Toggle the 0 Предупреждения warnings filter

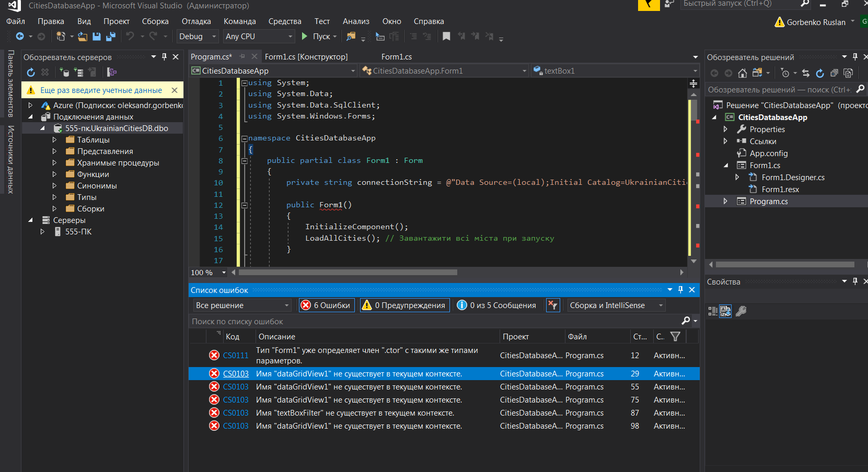pyautogui.click(x=404, y=305)
